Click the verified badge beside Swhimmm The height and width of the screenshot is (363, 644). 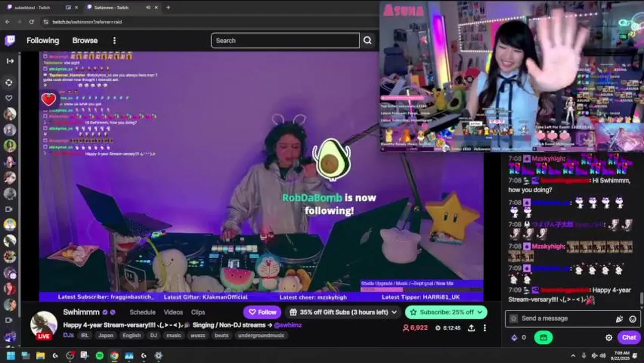[x=105, y=312]
